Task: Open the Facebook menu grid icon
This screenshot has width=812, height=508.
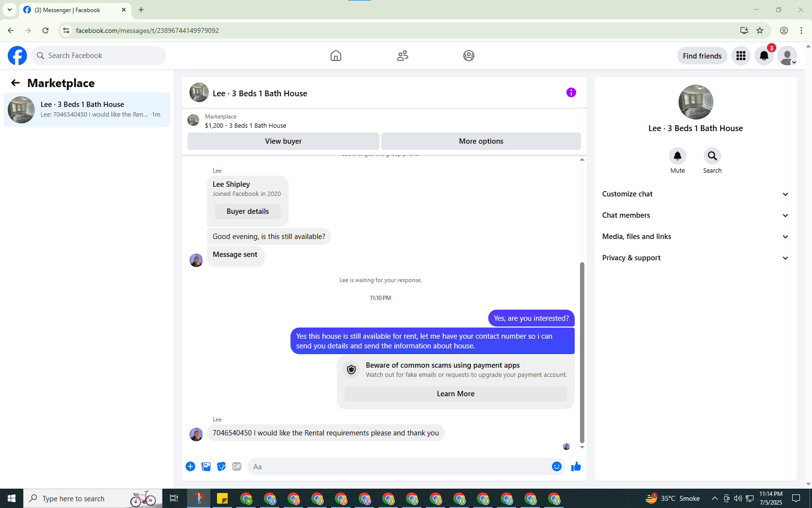Action: pyautogui.click(x=741, y=56)
